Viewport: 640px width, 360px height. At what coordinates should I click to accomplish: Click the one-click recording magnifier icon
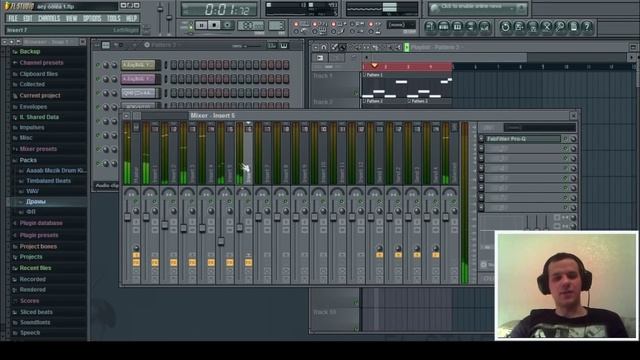pos(560,27)
